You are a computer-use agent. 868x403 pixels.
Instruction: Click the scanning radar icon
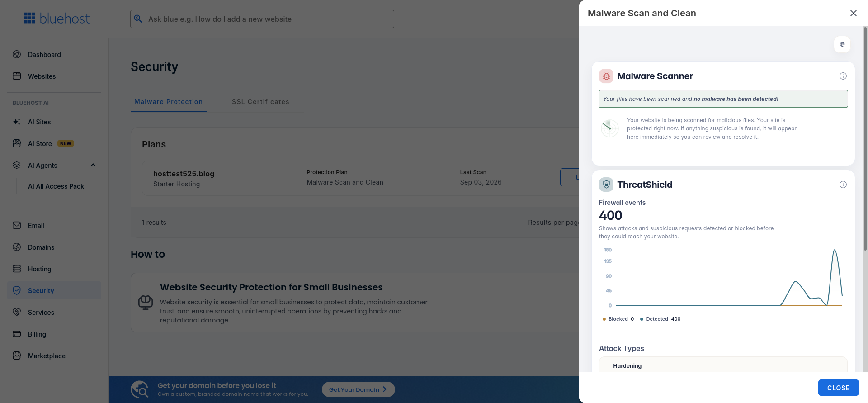click(x=610, y=128)
